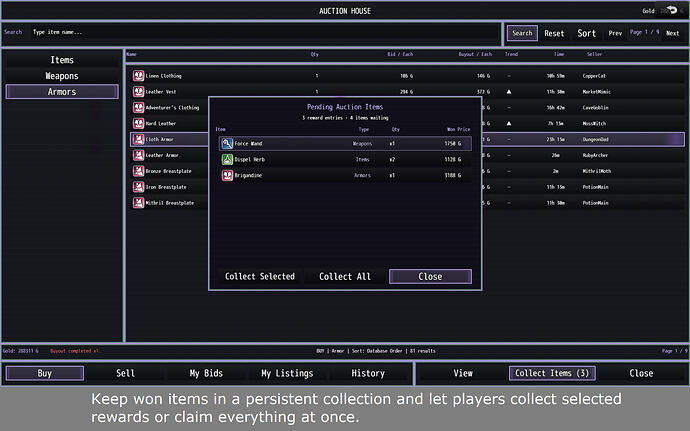Click the Bronze Breastplate armor icon

point(139,171)
